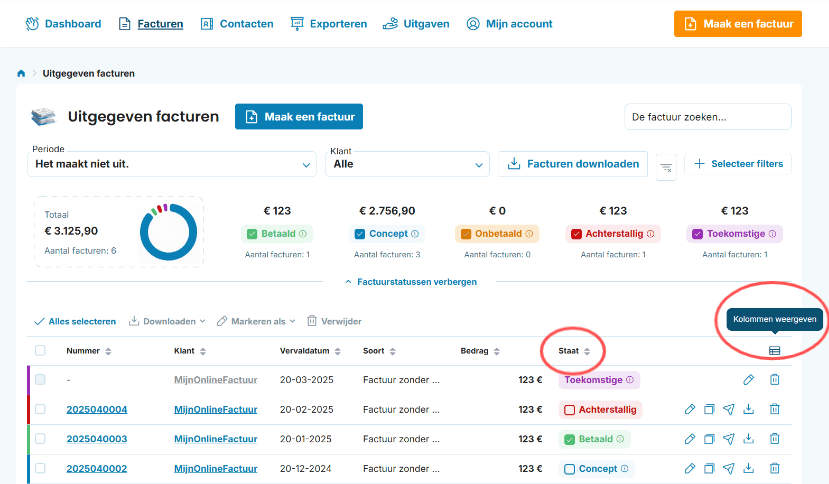Click Alles selecteren link

[x=75, y=322]
